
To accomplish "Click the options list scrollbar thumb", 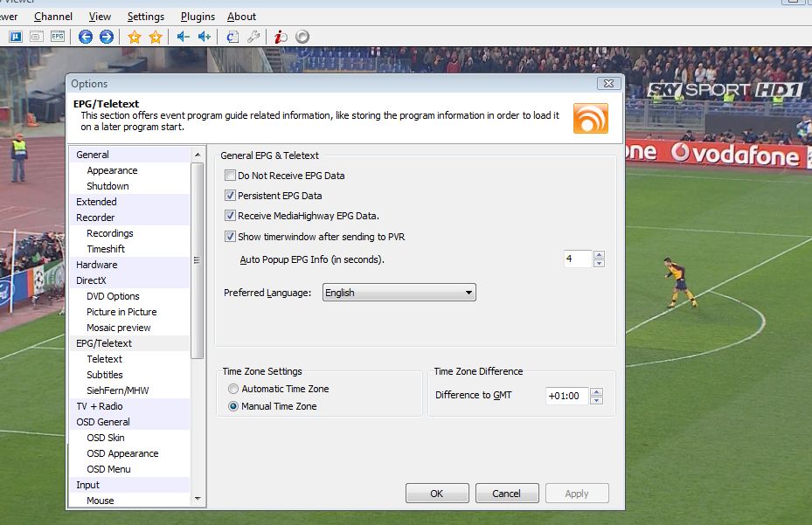I will pos(198,260).
